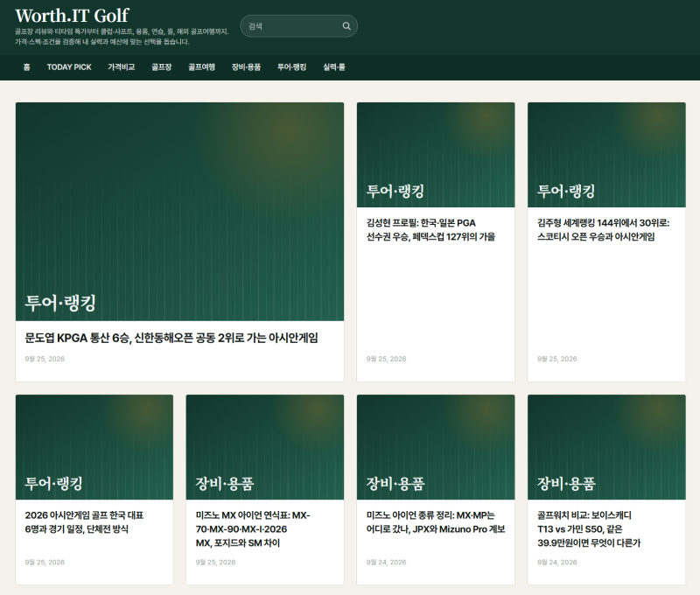Open the 골프장 menu item

[161, 67]
